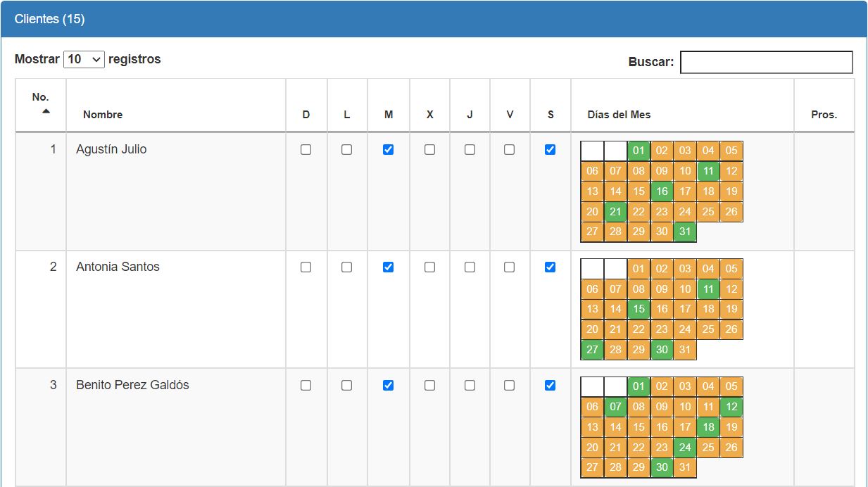The height and width of the screenshot is (487, 868).
Task: Uncheck Saturday (S) for Benito Perez Galdós
Action: [x=551, y=386]
